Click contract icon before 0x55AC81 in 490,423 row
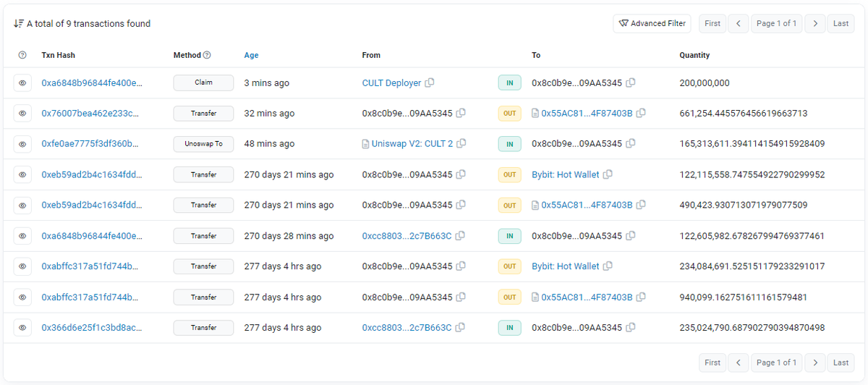Image resolution: width=868 pixels, height=385 pixels. click(x=535, y=206)
